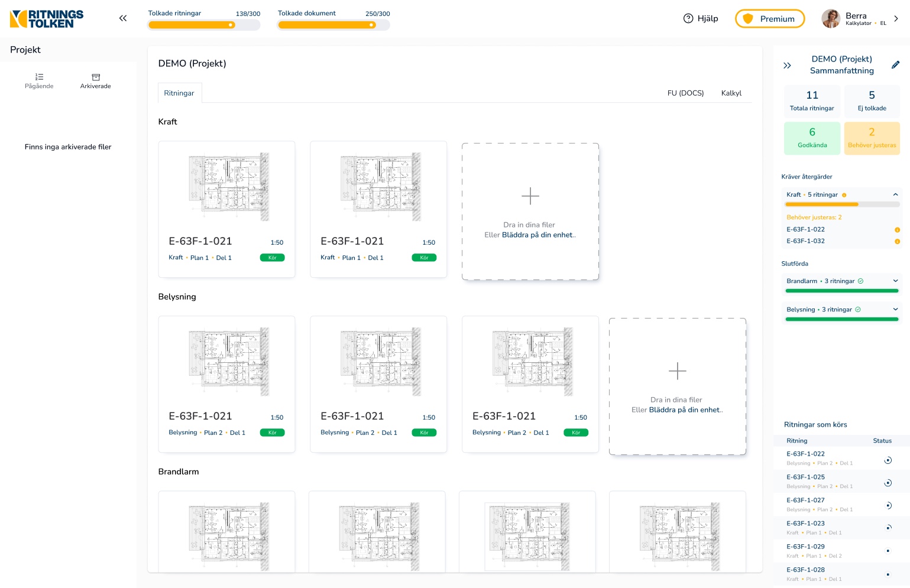Click plus icon in Belysning upload box

click(x=677, y=371)
